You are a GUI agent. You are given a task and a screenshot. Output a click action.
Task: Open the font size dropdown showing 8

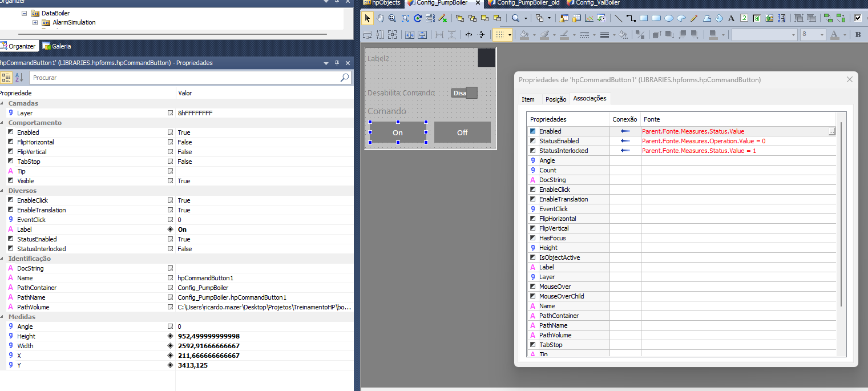tap(813, 35)
